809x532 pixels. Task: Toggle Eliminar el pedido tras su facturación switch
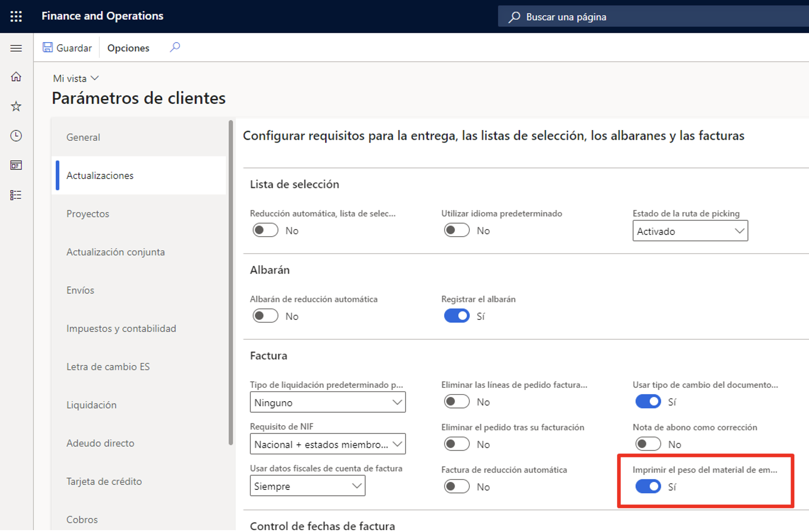click(x=456, y=444)
